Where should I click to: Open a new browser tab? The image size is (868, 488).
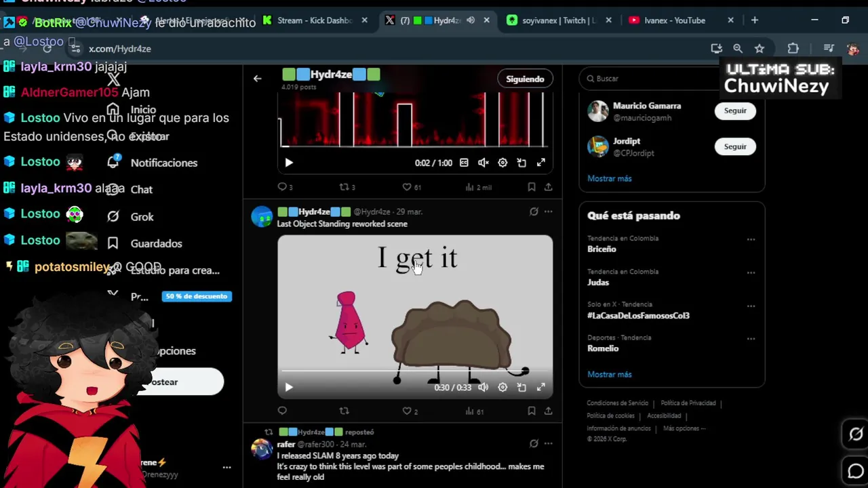click(x=755, y=20)
